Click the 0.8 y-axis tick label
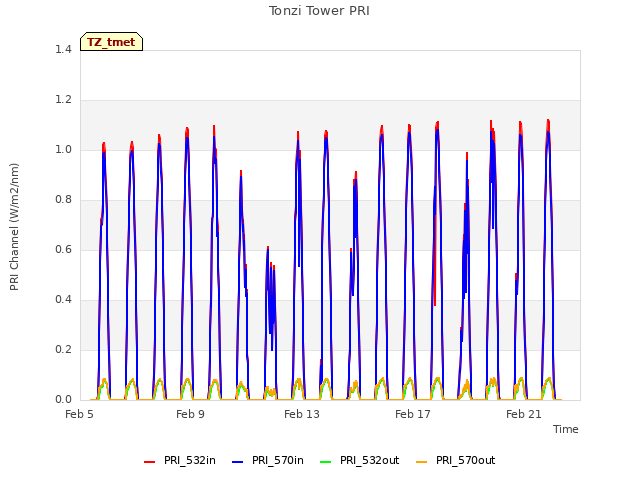 coord(64,200)
